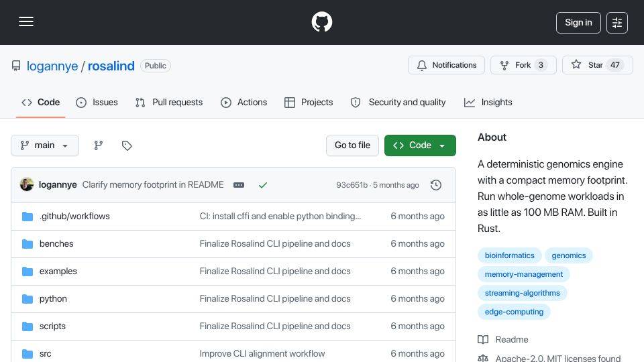Open the Clarify memory footprint commit message

(153, 185)
